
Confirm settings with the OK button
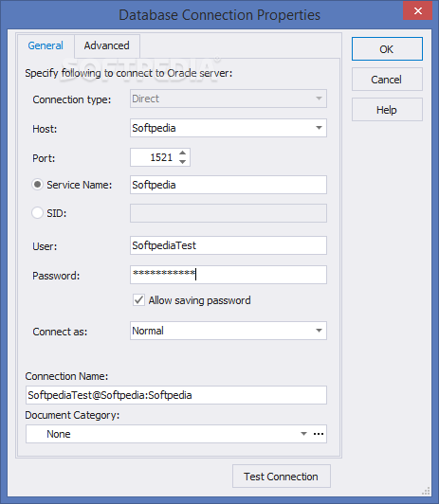coord(387,49)
